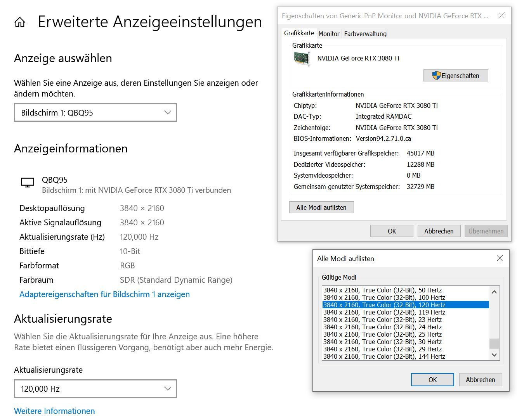Screen dimensions: 517x420
Task: Click the 0 MB Systemvideospeicher value
Action: [x=414, y=175]
